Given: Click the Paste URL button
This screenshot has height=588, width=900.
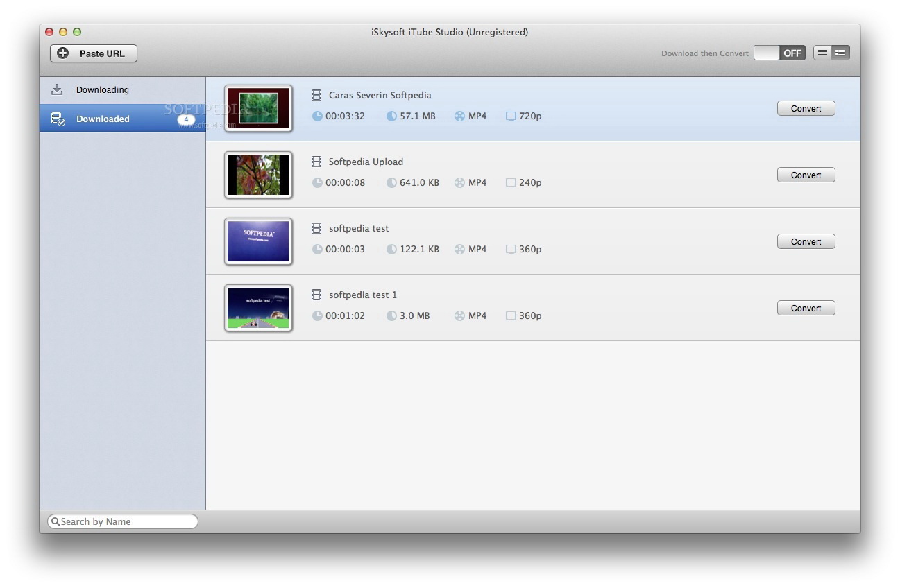Looking at the screenshot, I should click(94, 53).
